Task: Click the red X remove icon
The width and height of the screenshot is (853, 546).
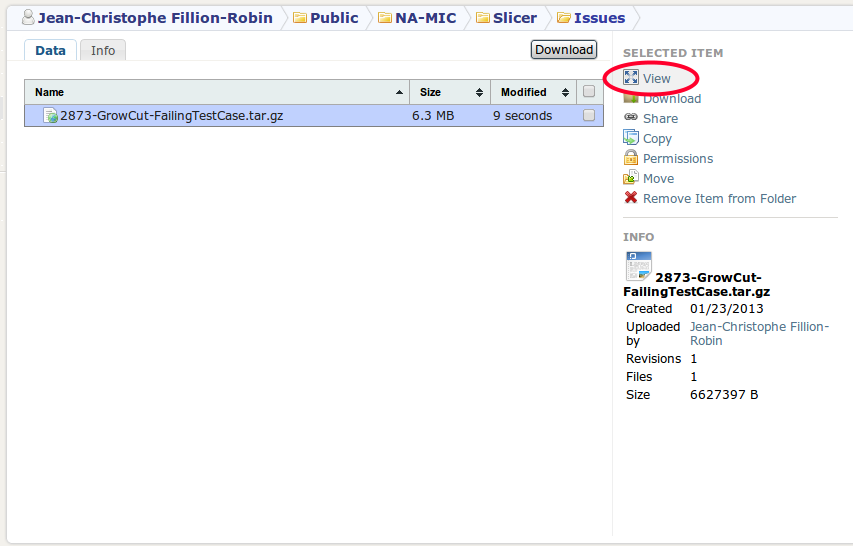Action: [x=631, y=198]
